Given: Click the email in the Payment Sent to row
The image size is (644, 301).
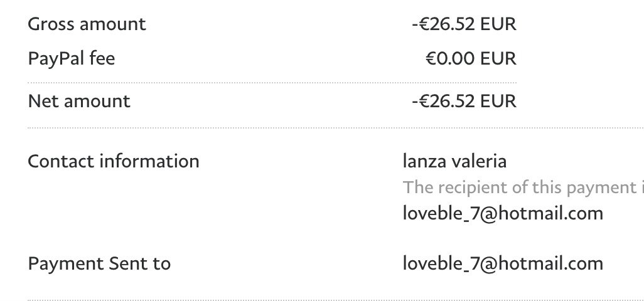Looking at the screenshot, I should [x=502, y=263].
